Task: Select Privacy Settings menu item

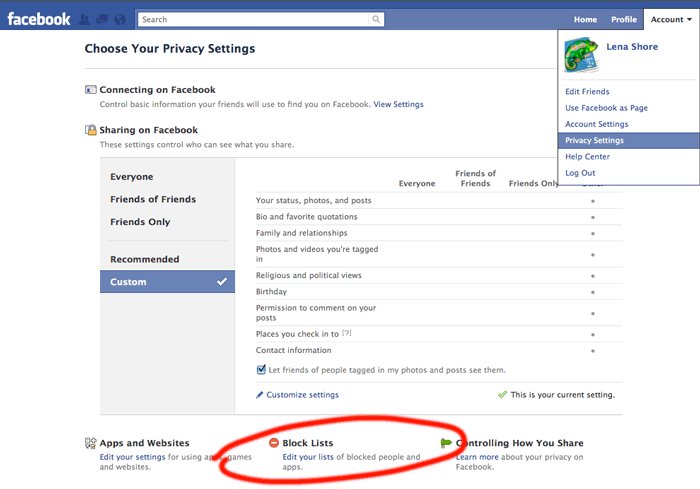Action: point(629,141)
